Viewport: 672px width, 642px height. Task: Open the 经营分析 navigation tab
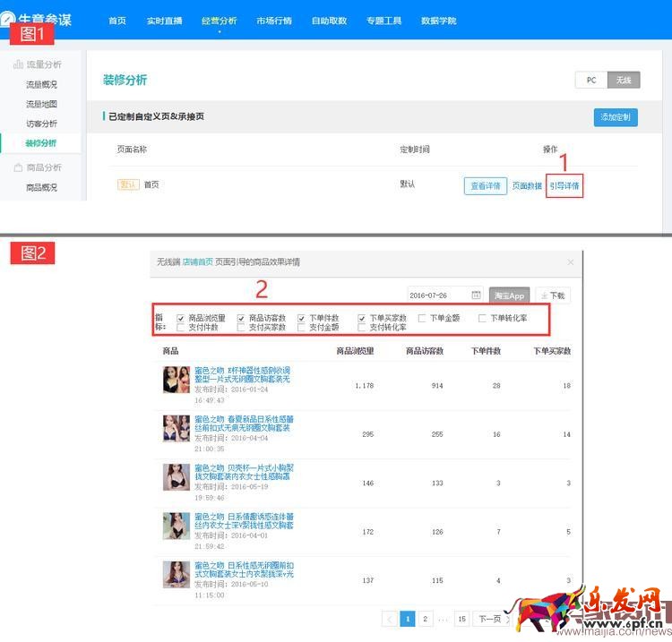pyautogui.click(x=219, y=21)
